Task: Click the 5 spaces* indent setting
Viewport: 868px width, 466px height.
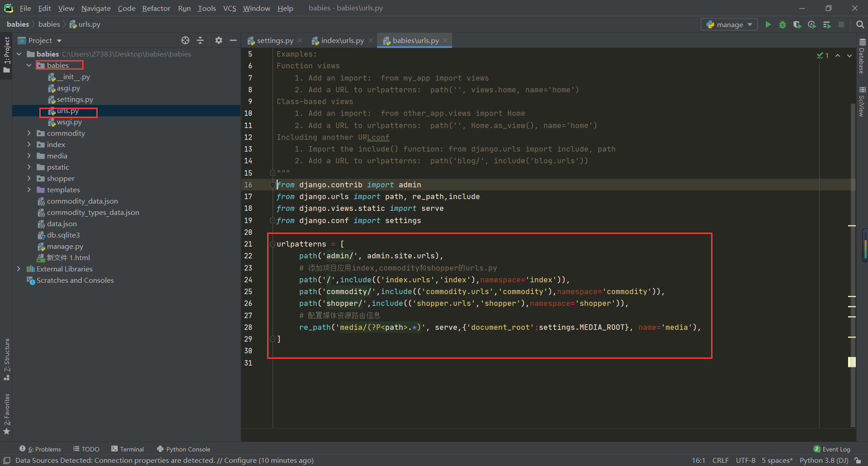Action: pyautogui.click(x=777, y=460)
